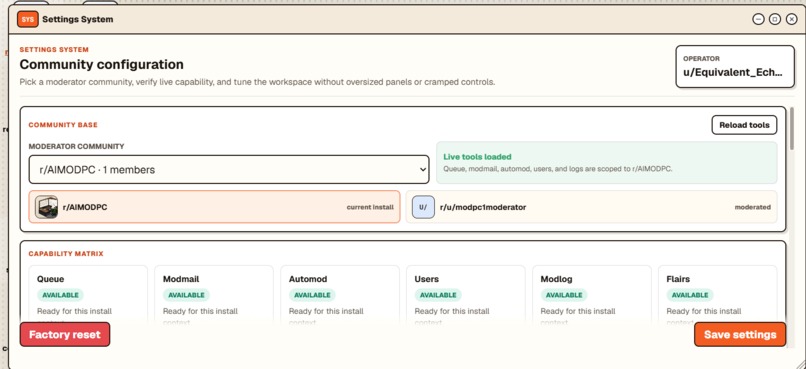Screen dimensions: 806x369
Task: Click the Modlog capability card
Action: click(x=592, y=296)
